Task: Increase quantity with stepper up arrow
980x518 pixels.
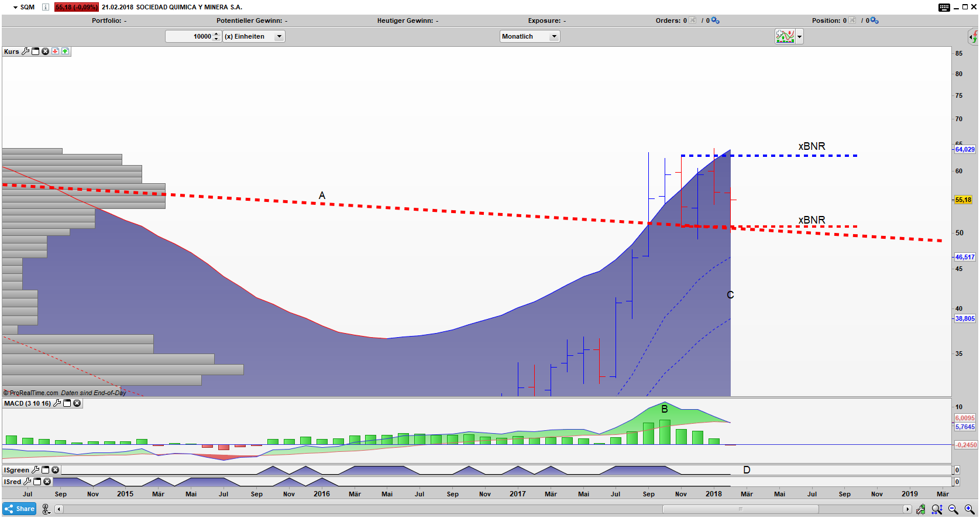Action: click(x=216, y=34)
